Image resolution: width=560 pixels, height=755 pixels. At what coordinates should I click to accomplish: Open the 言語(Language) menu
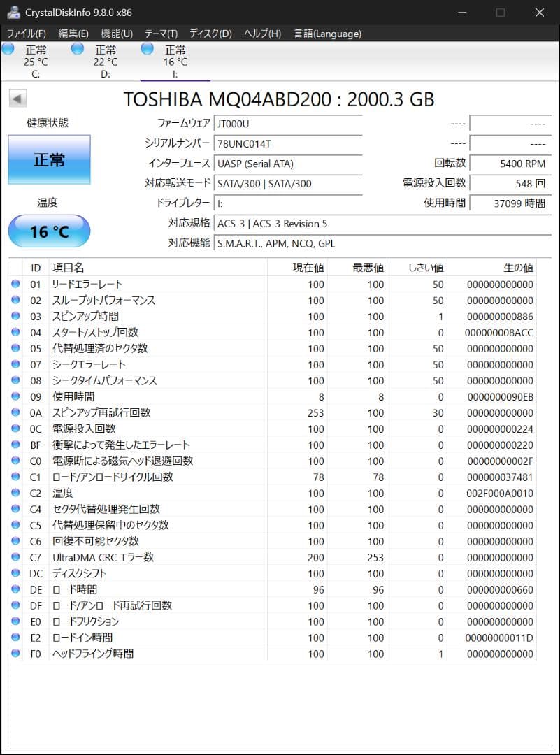[327, 34]
